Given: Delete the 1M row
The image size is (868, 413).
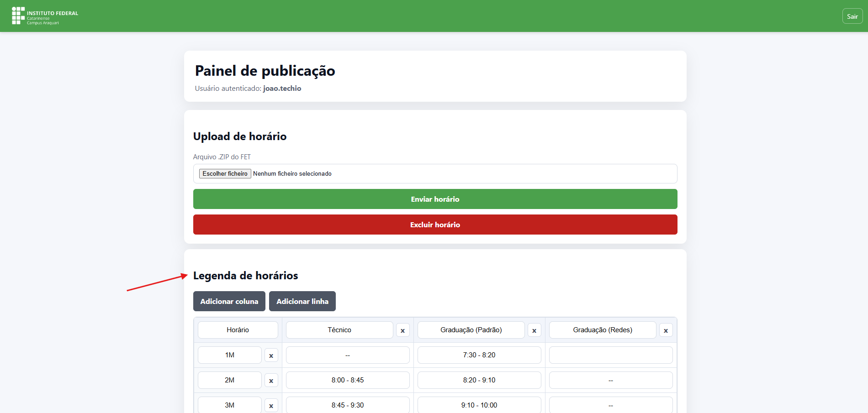Looking at the screenshot, I should (x=271, y=355).
